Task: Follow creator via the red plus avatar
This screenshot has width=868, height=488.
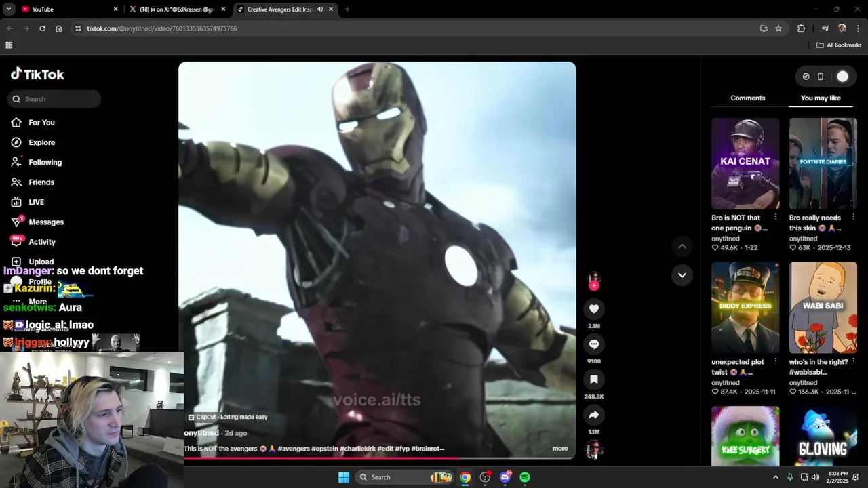Action: pyautogui.click(x=593, y=285)
